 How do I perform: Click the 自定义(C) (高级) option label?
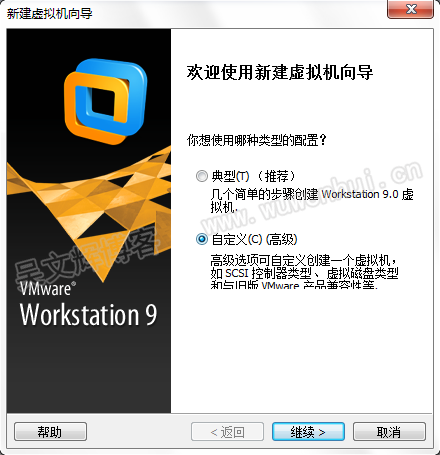click(x=254, y=239)
